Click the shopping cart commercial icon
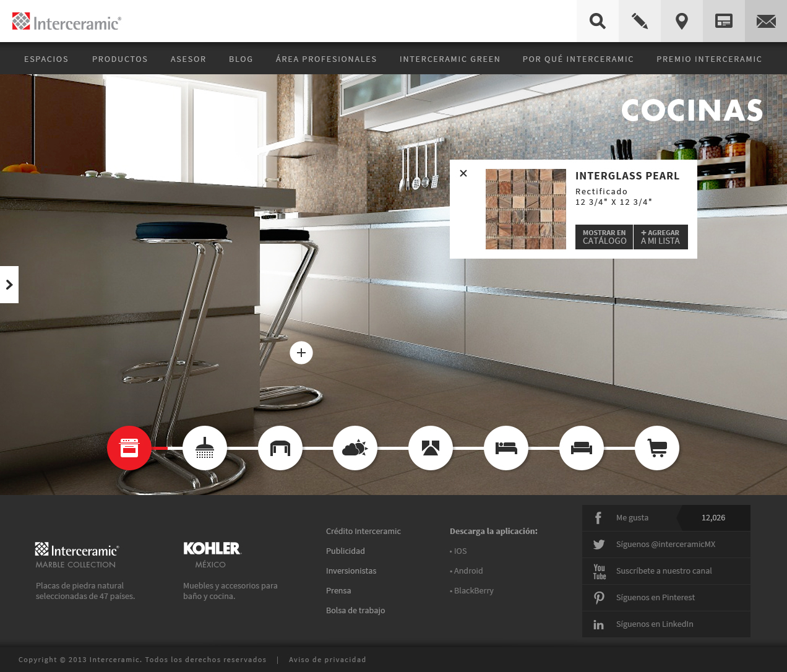 (x=657, y=448)
